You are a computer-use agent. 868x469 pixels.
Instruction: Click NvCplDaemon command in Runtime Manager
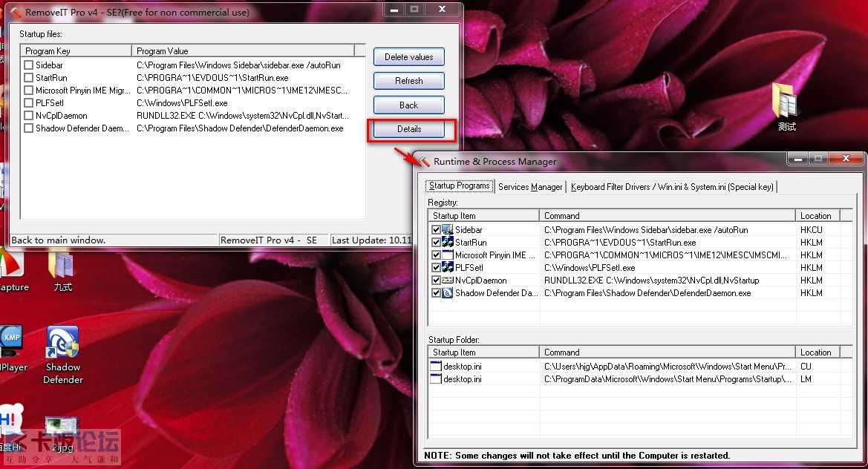pyautogui.click(x=651, y=281)
